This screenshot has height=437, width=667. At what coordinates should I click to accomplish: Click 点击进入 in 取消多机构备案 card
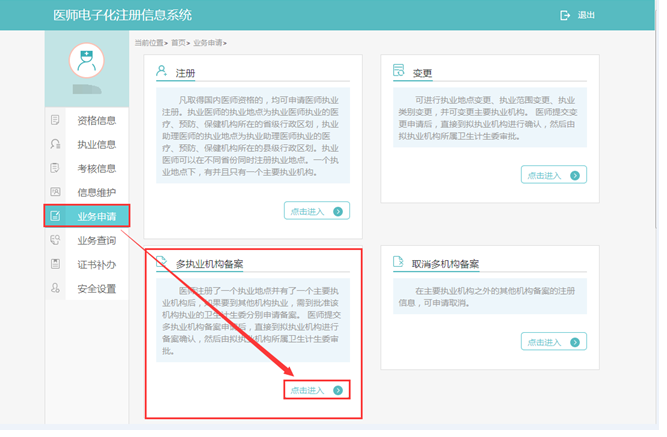point(553,342)
